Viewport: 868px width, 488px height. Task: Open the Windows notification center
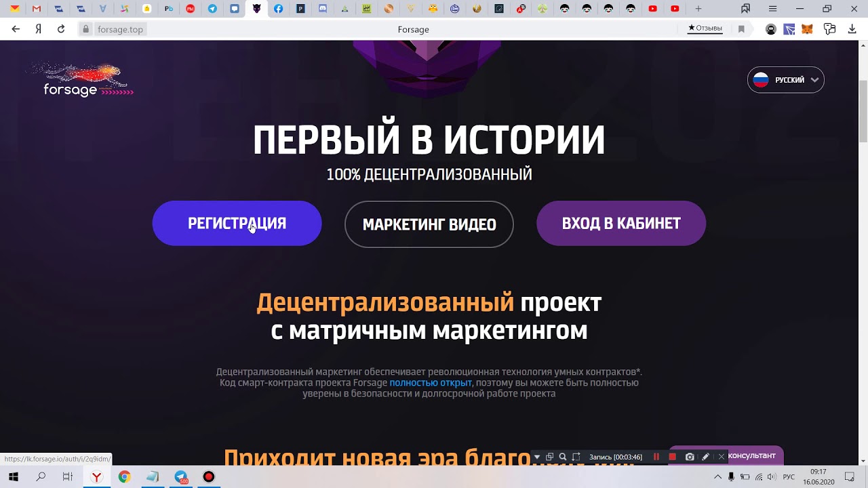pos(850,477)
